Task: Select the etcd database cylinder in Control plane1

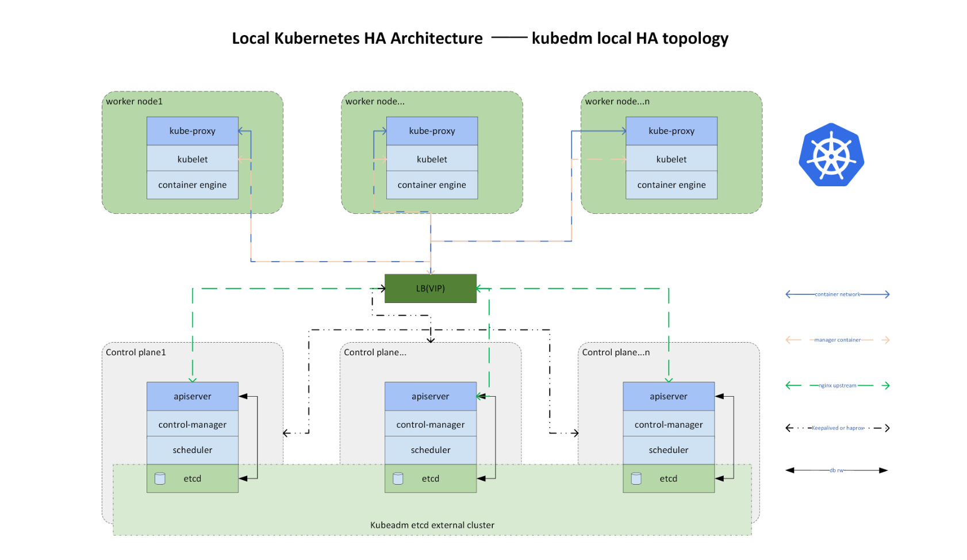Action: (160, 478)
